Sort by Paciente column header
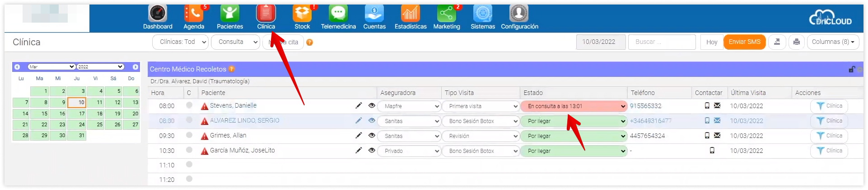 tap(213, 93)
